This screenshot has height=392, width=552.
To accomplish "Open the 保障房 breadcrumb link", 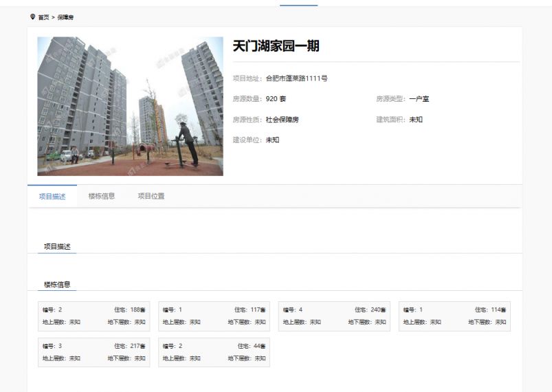I will [65, 17].
